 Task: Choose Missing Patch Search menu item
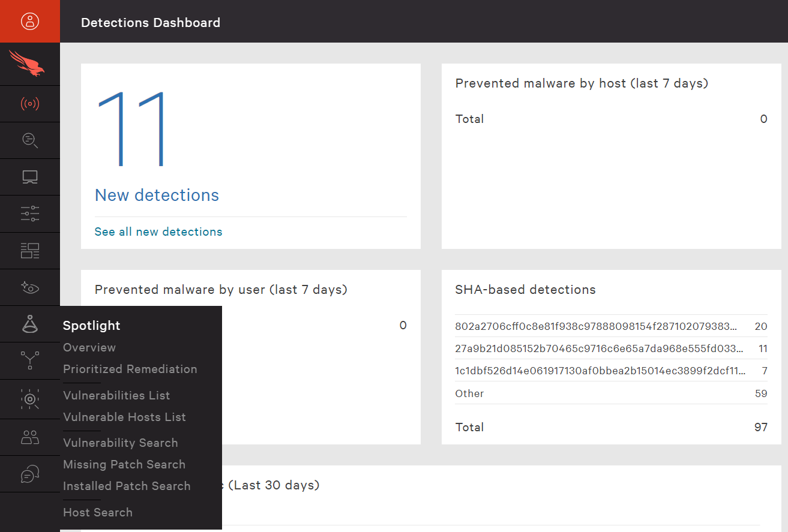(x=124, y=464)
